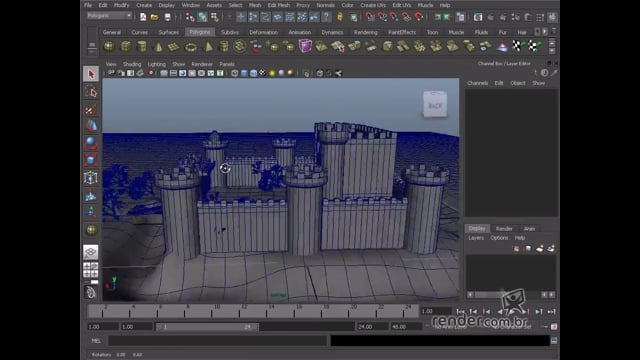Switch to single perspective view layout
Screen dimensions: 640x360
[91, 252]
